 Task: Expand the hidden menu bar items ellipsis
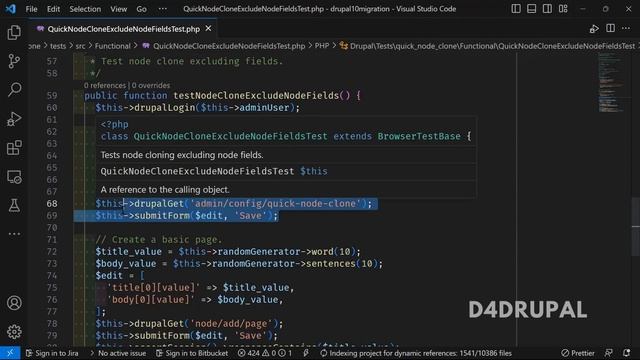(162, 9)
